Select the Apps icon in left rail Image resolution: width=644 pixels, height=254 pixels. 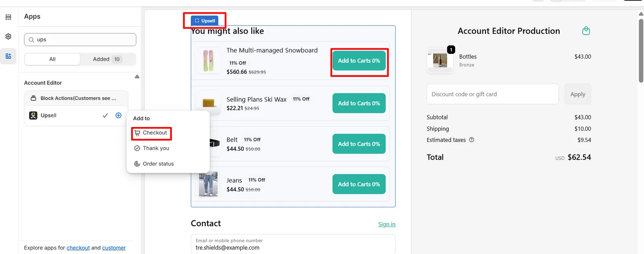(8, 56)
